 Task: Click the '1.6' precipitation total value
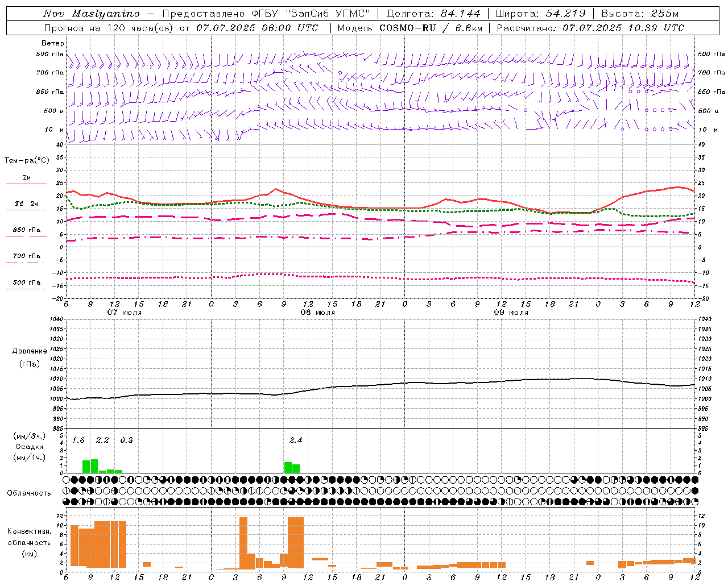click(x=78, y=440)
